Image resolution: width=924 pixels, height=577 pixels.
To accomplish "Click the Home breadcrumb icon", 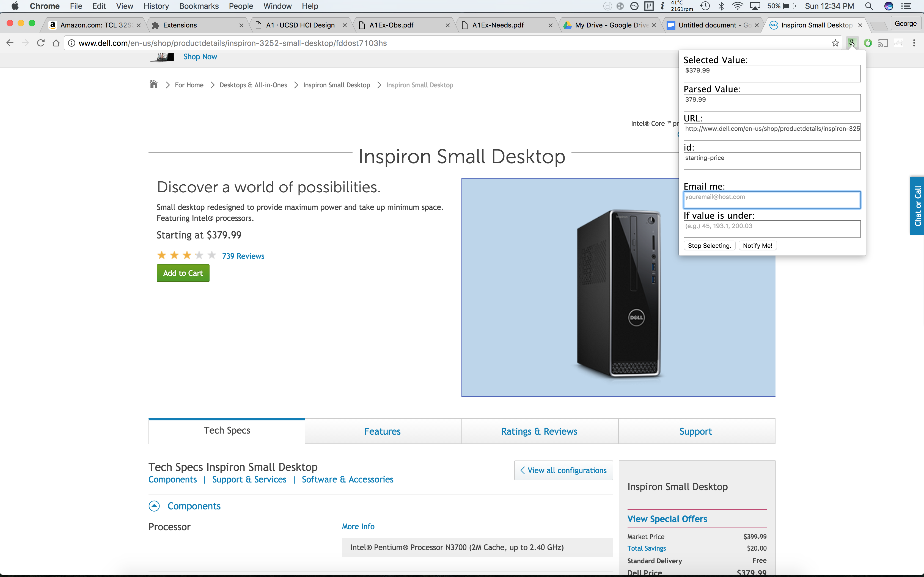I will tap(153, 84).
